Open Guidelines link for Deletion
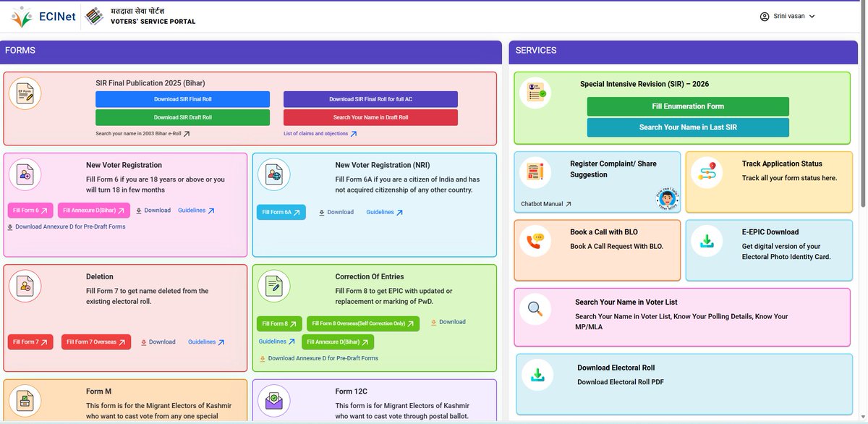The width and height of the screenshot is (868, 424). pos(206,342)
